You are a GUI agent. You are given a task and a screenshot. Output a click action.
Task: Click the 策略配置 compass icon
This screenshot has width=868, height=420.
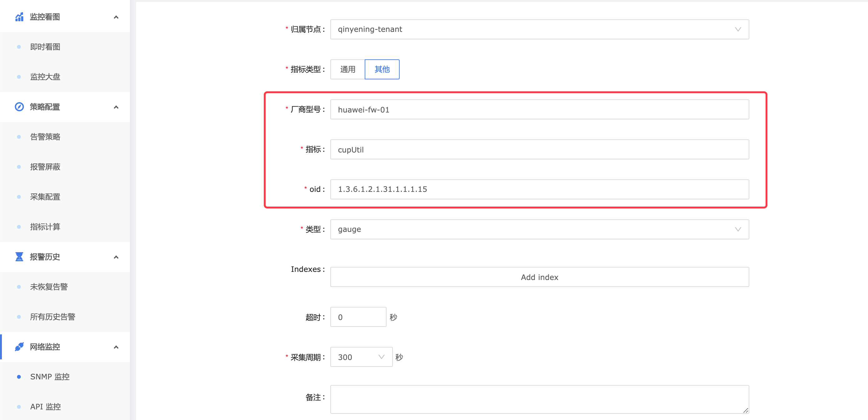(x=19, y=107)
